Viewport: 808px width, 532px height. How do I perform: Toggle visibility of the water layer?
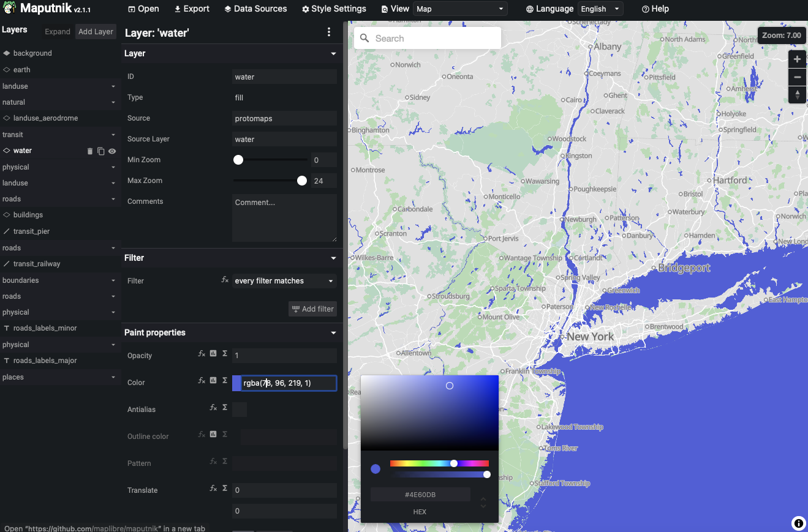point(111,151)
